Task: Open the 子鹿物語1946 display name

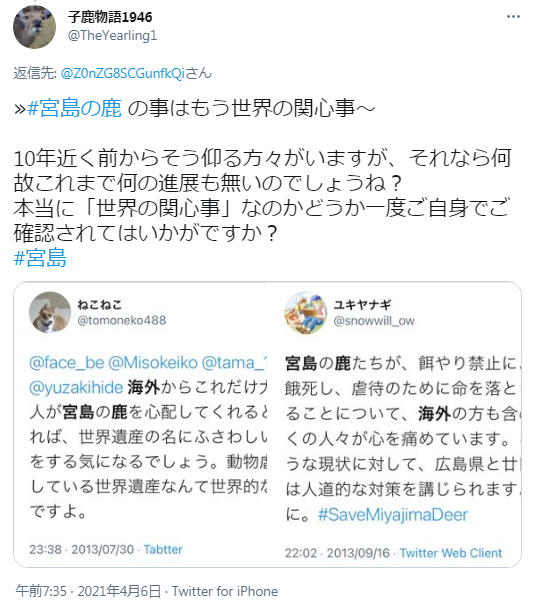Action: coord(110,17)
